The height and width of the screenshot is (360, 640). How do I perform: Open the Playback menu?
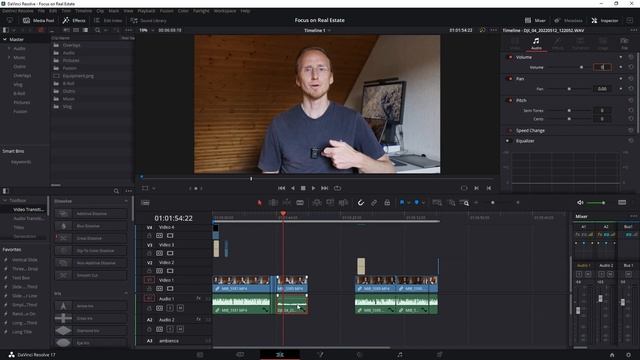146,11
